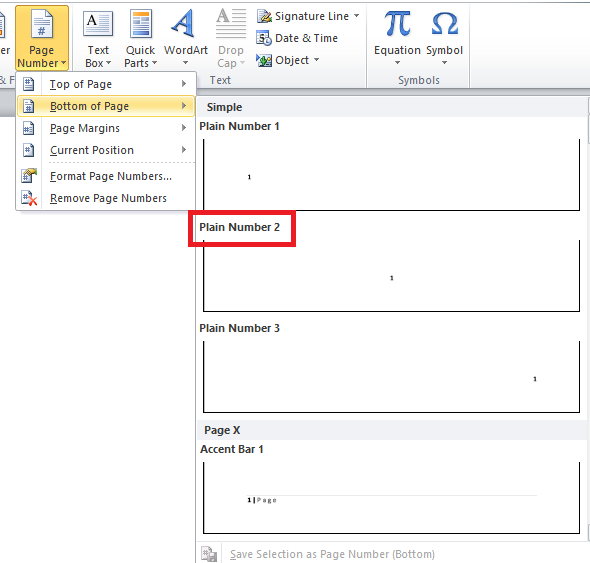Choose the Plain Number 3 right-aligned preview
The width and height of the screenshot is (590, 563).
(x=391, y=377)
